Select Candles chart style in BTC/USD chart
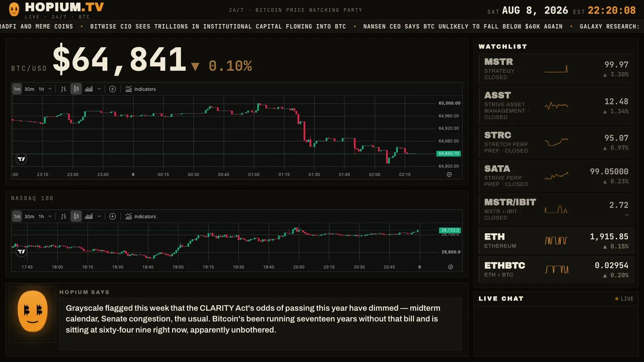This screenshot has width=644, height=362. [76, 89]
